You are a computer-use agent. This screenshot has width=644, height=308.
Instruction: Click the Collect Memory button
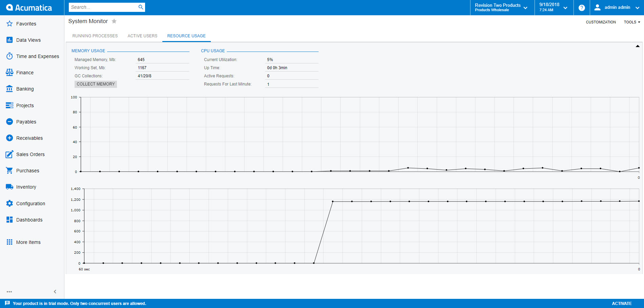[96, 84]
